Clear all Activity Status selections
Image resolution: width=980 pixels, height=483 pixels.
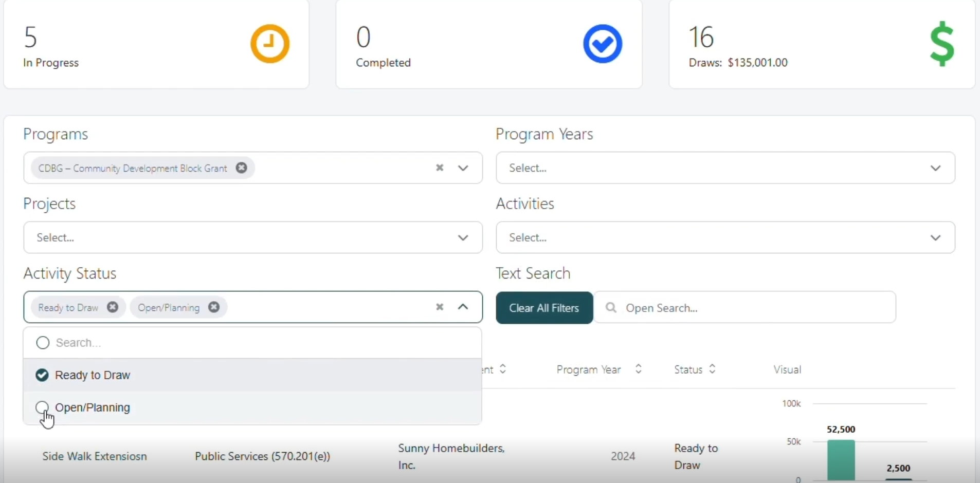pos(440,307)
